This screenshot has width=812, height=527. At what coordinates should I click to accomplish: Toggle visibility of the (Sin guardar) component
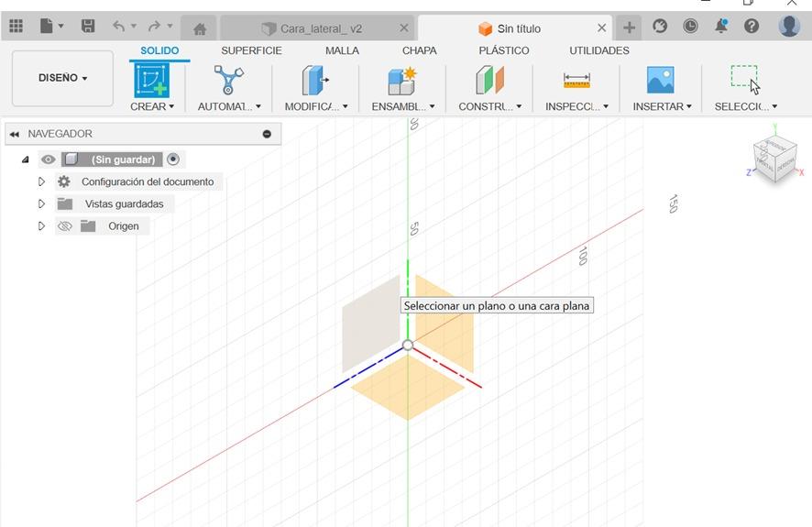coord(49,159)
